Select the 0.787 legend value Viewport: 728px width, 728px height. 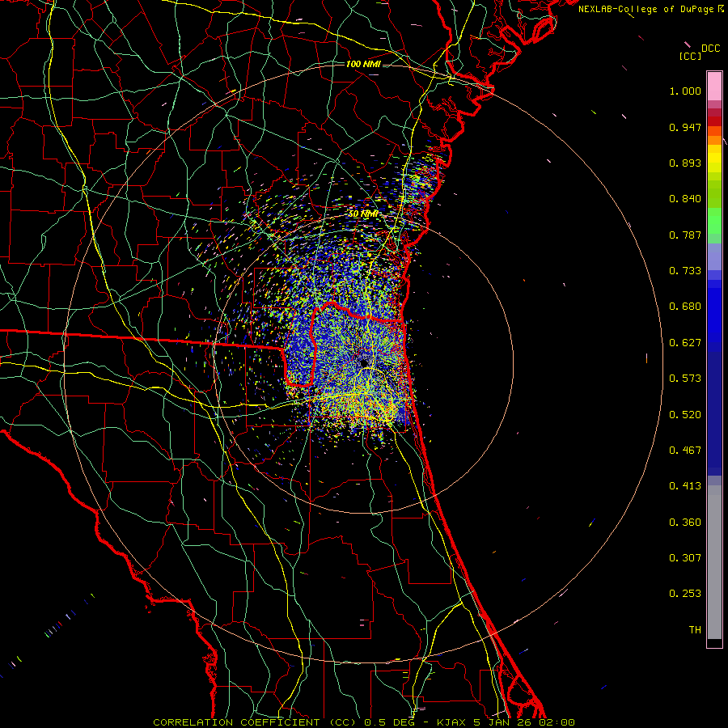pyautogui.click(x=685, y=235)
